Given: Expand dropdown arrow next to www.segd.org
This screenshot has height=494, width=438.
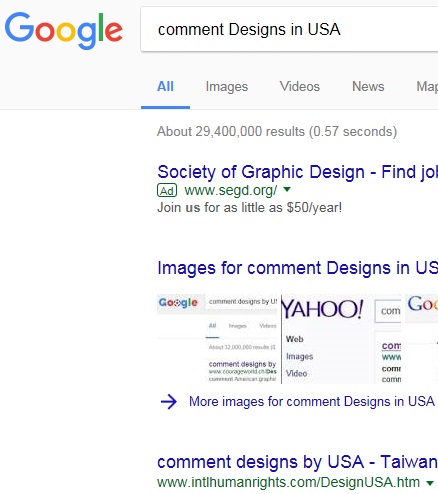Looking at the screenshot, I should tap(287, 190).
